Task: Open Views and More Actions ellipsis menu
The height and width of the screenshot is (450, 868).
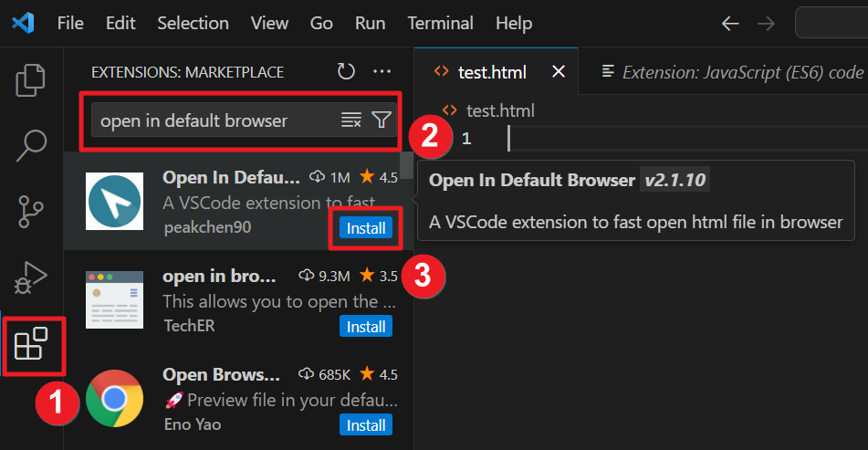Action: click(382, 71)
